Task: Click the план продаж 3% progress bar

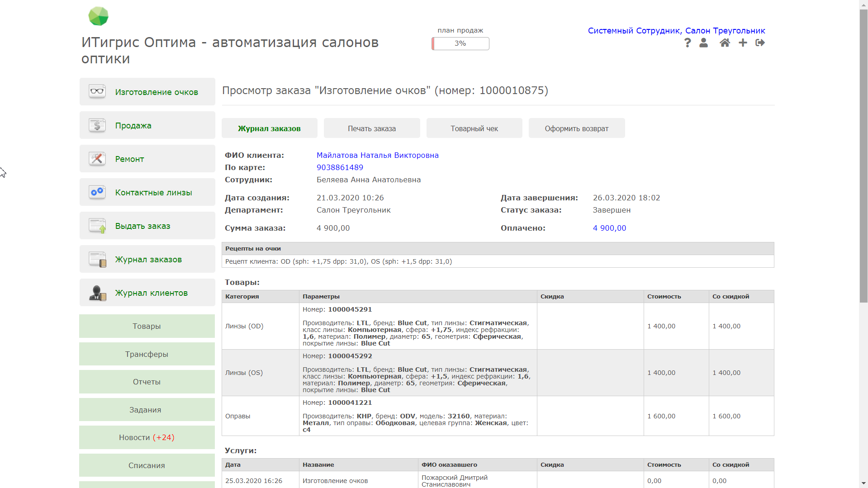Action: [x=460, y=43]
